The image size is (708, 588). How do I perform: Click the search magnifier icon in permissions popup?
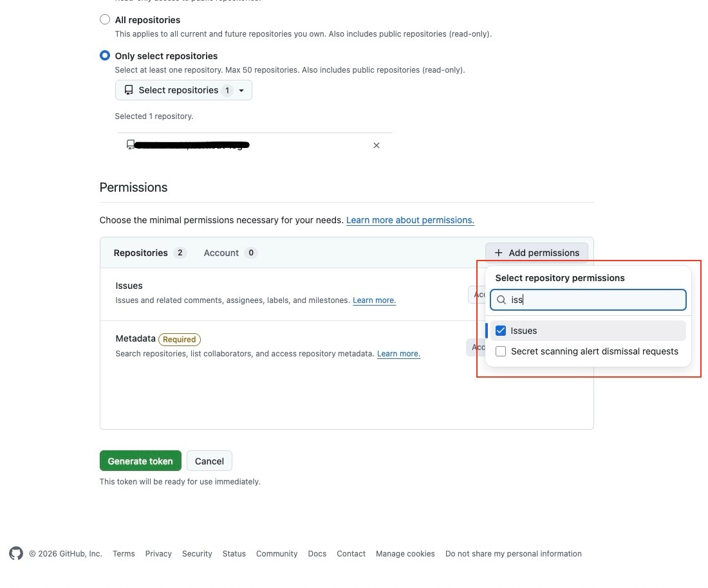click(x=501, y=300)
